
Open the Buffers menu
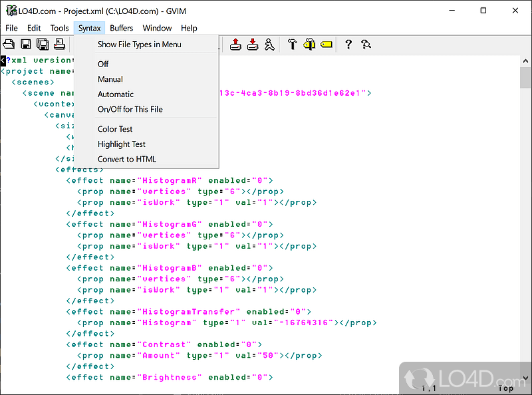(x=121, y=28)
